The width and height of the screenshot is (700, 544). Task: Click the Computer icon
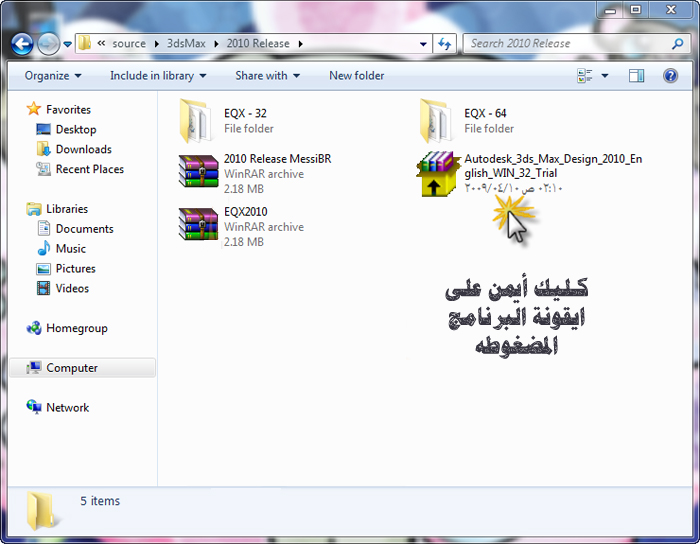(34, 368)
